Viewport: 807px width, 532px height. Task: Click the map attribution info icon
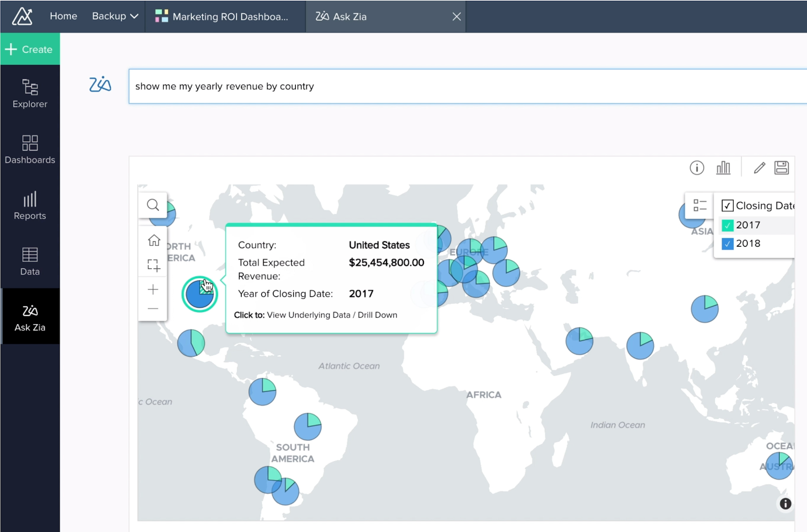pos(785,504)
